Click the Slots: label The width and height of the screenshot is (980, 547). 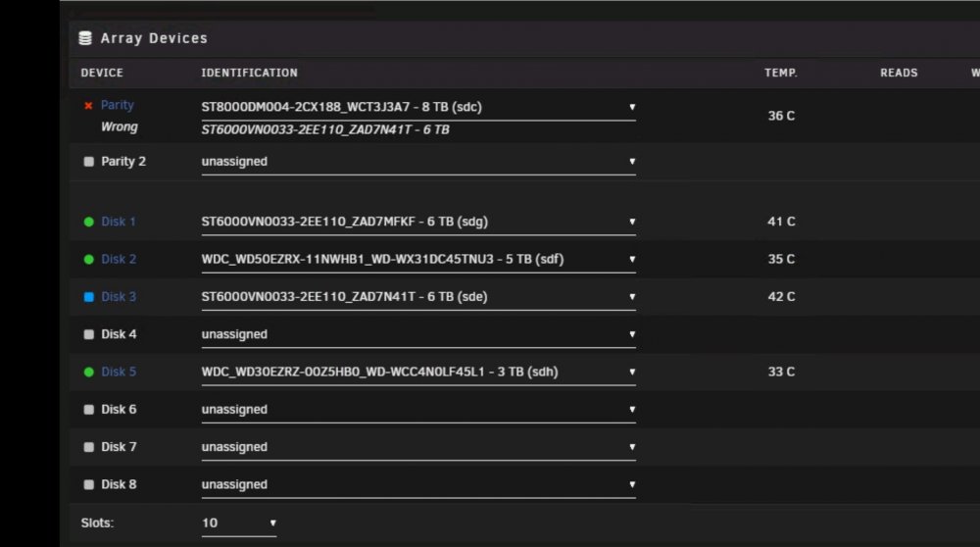97,522
